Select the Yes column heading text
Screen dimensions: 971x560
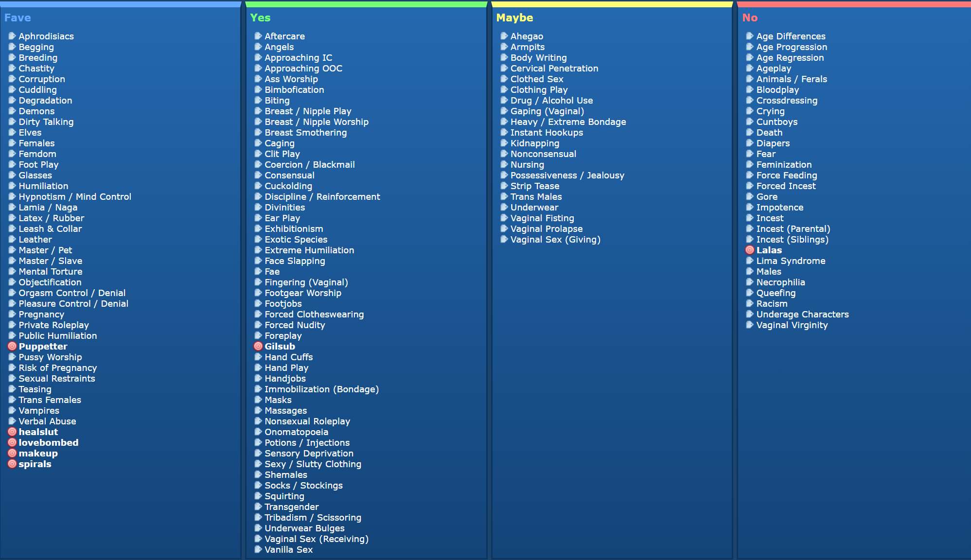260,17
